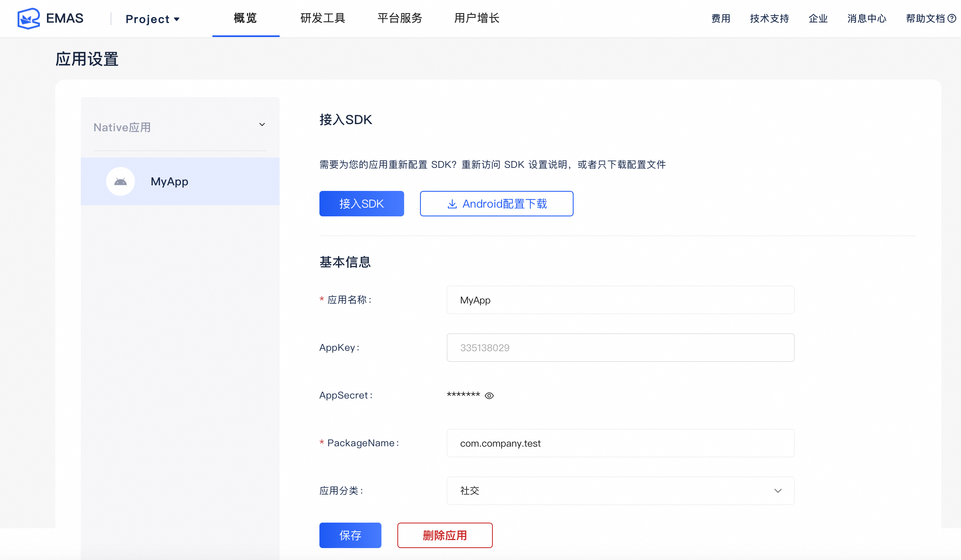Click the blue 接入SDK button

(362, 204)
